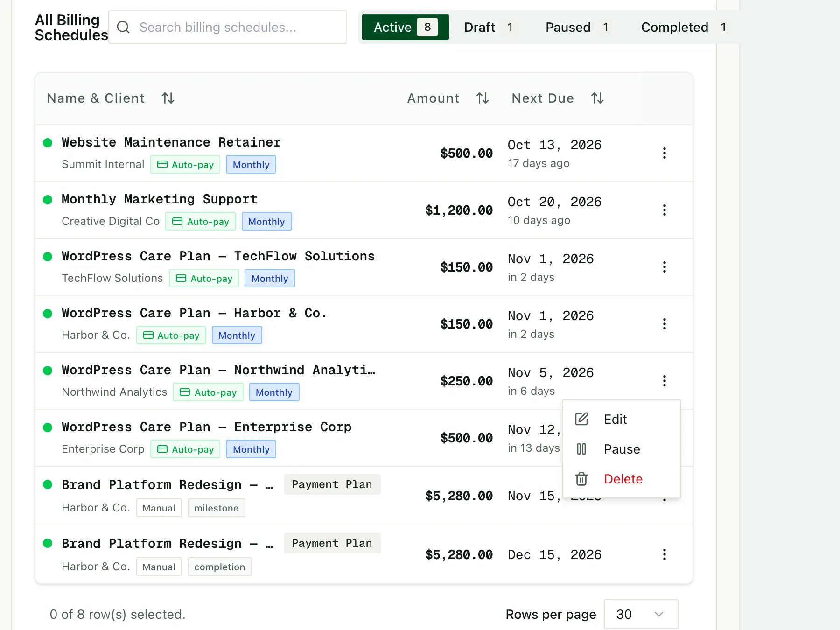Switch to the Active tab
The image size is (840, 630).
point(405,27)
